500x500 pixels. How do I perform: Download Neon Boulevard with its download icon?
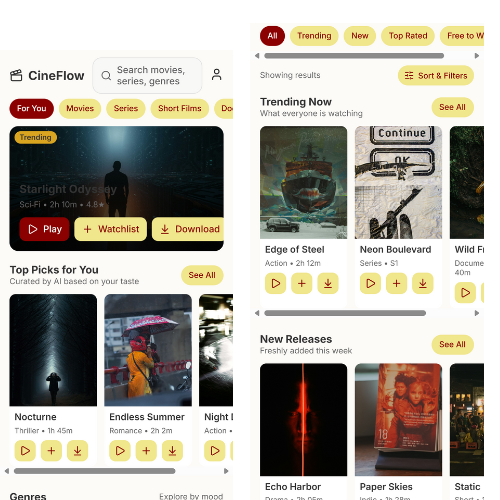click(423, 283)
